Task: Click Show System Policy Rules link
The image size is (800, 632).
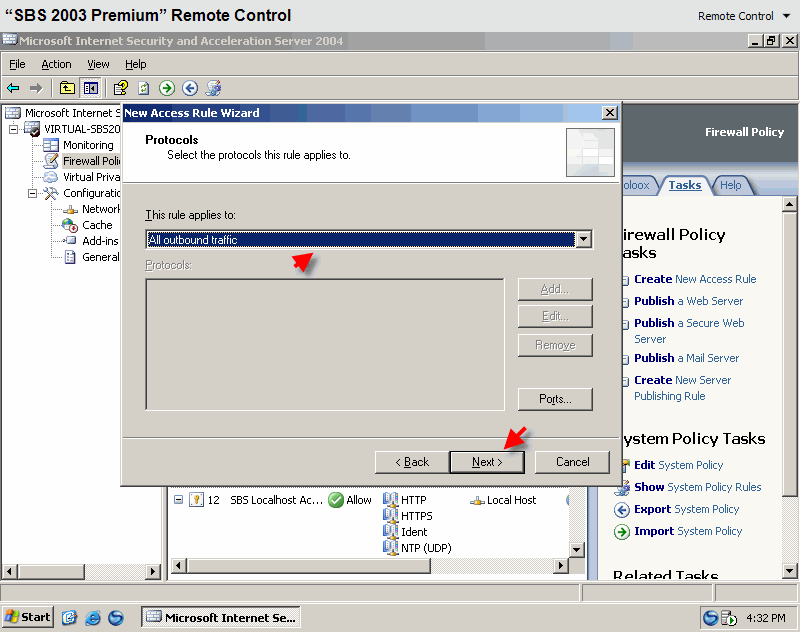Action: tap(697, 487)
